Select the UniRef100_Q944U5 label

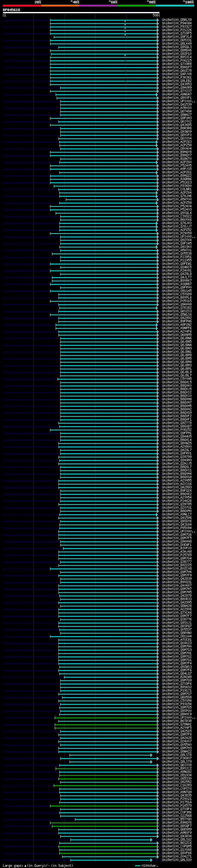pyautogui.click(x=177, y=436)
